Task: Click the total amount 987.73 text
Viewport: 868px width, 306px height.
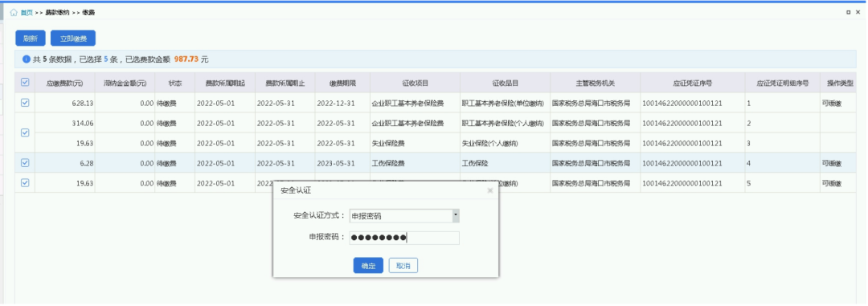Action: [186, 59]
